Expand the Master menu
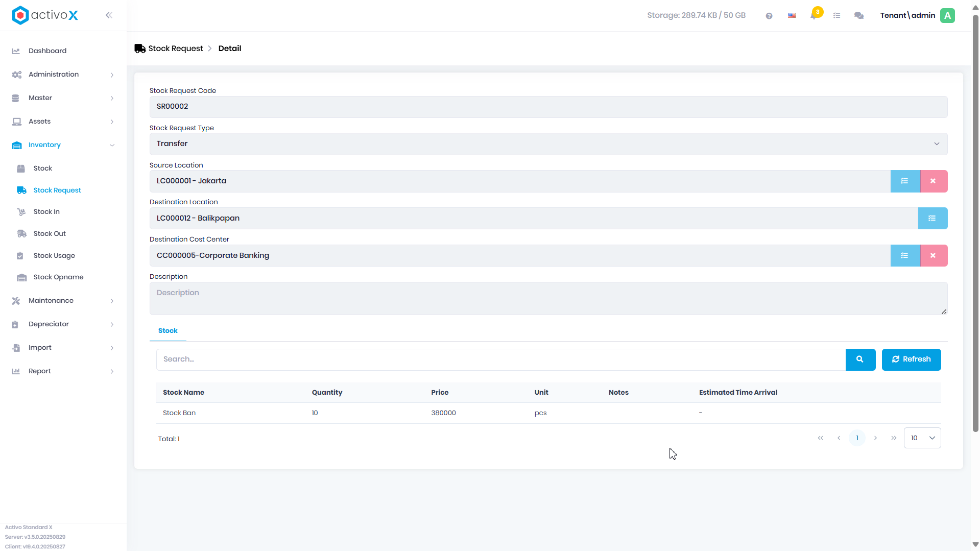This screenshot has height=551, width=980. click(x=63, y=98)
